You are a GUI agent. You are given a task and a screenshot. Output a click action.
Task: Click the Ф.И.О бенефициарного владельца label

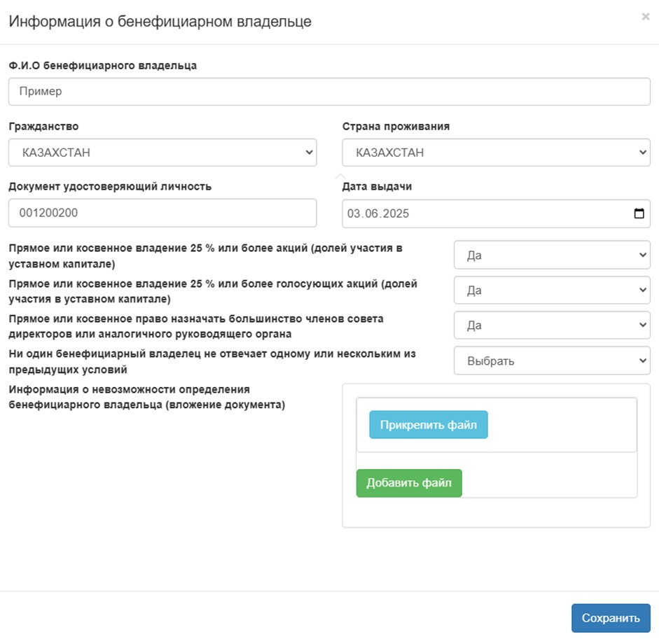coord(102,66)
